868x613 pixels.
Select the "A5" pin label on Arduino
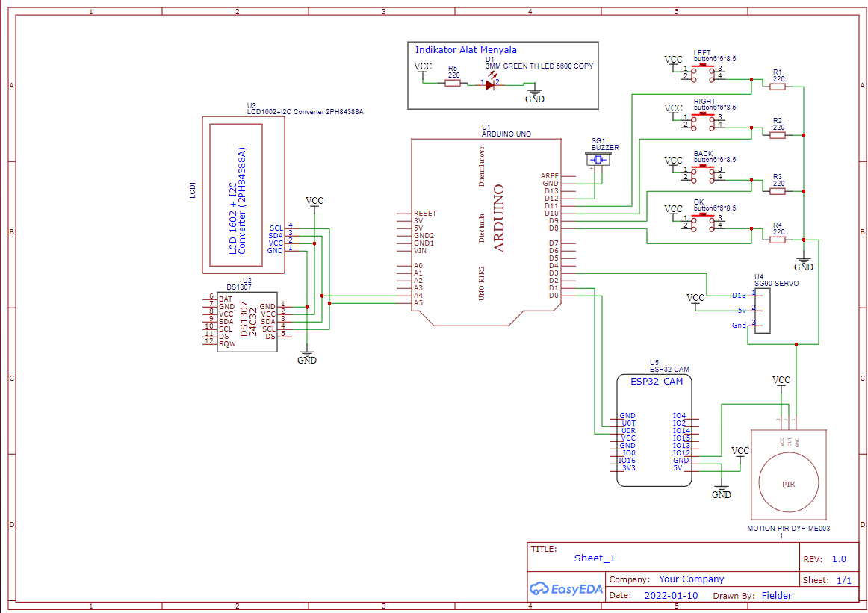point(418,302)
